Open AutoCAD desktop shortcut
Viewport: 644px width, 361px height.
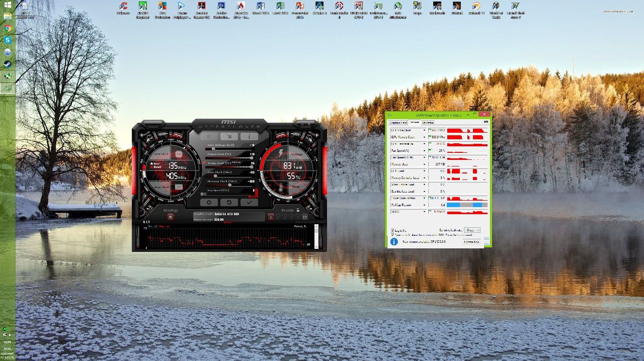point(240,9)
